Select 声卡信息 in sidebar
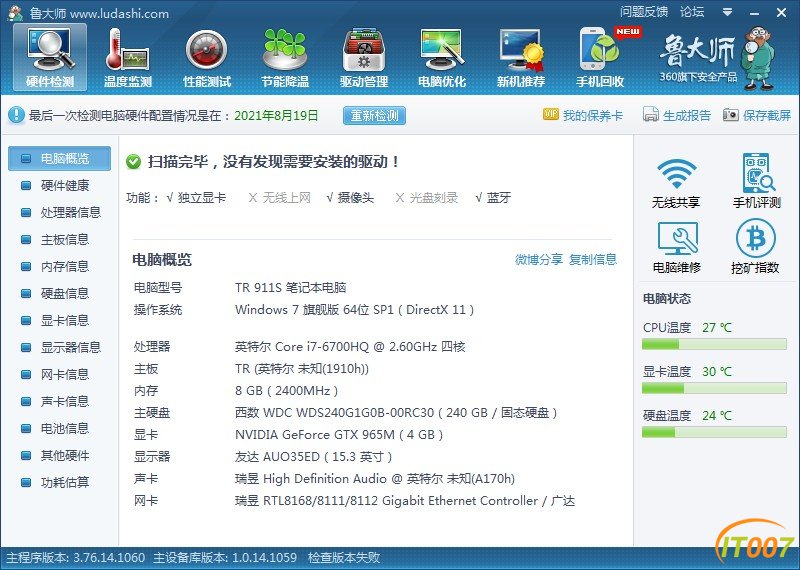The image size is (800, 570). pos(59,402)
